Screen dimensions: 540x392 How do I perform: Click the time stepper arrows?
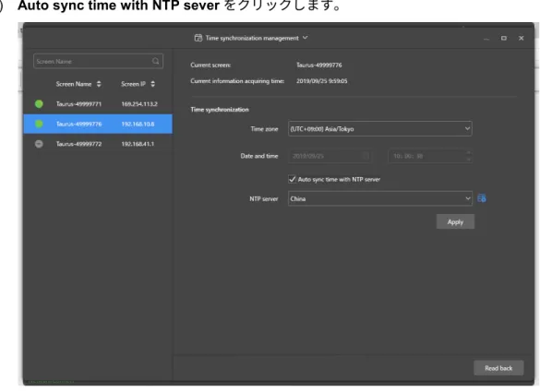pos(468,156)
